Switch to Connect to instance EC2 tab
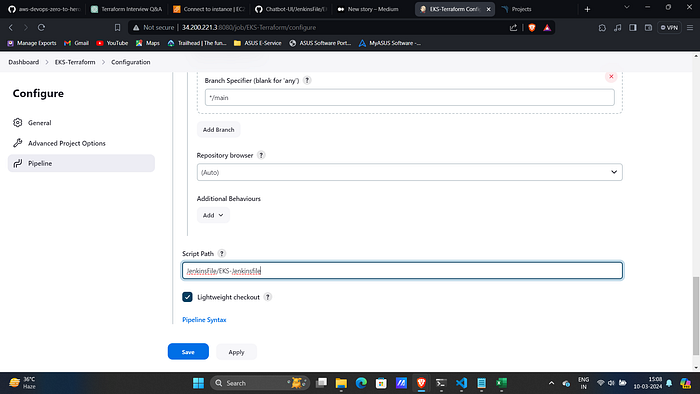This screenshot has width=700, height=394. point(208,9)
